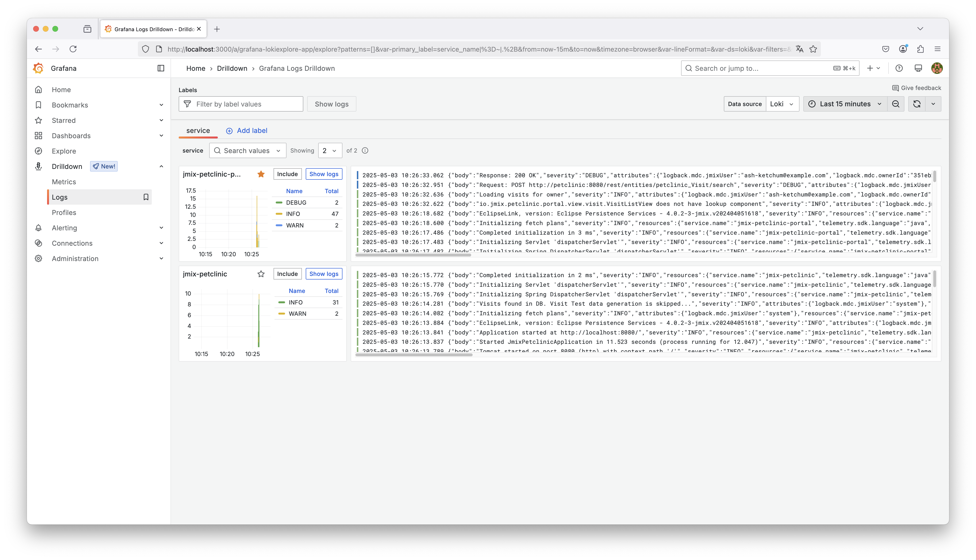The image size is (976, 560).
Task: Click the refresh query icon
Action: point(917,104)
